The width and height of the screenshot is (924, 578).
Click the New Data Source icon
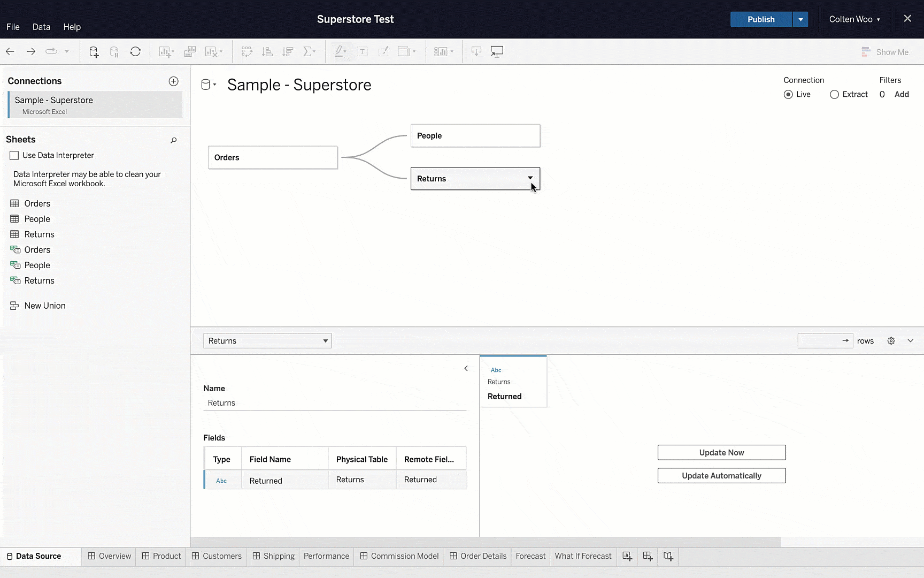[x=94, y=52]
